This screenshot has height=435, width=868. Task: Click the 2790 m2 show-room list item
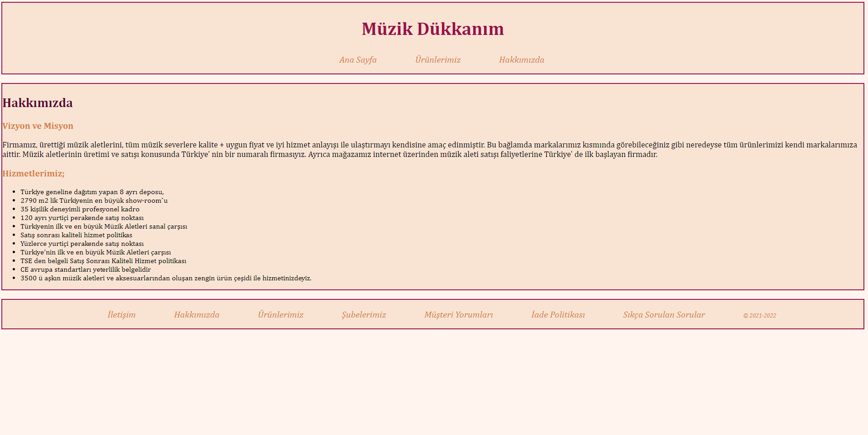94,200
